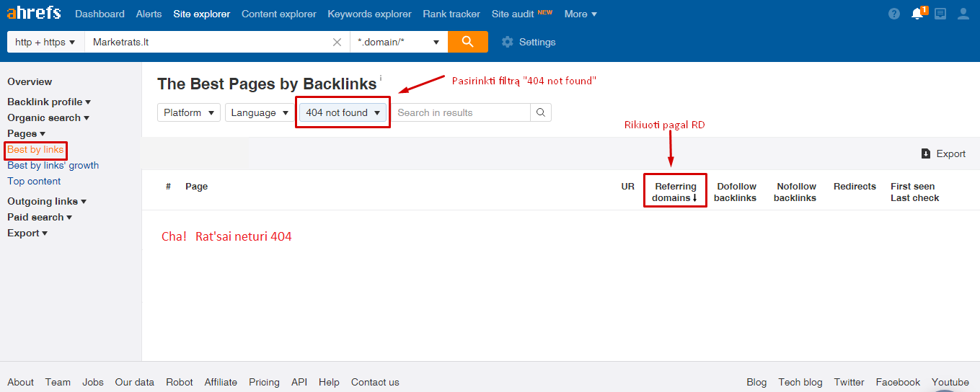Open Pricing footer link
The image size is (980, 392).
pyautogui.click(x=264, y=382)
